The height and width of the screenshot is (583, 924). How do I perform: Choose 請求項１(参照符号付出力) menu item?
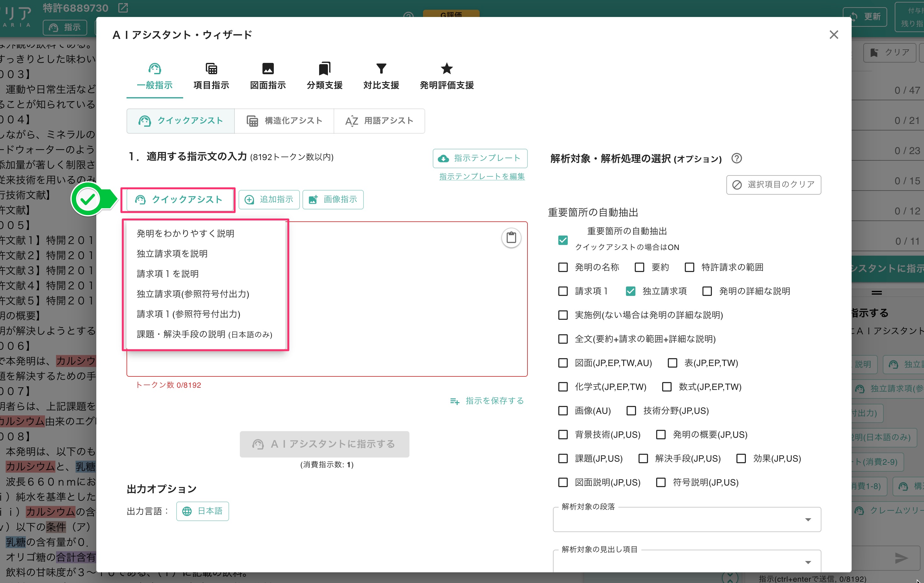[x=206, y=314]
